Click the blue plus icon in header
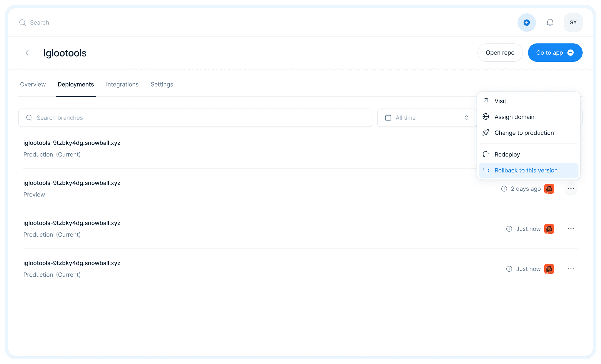Screen dimensions: 601x364 pyautogui.click(x=526, y=23)
